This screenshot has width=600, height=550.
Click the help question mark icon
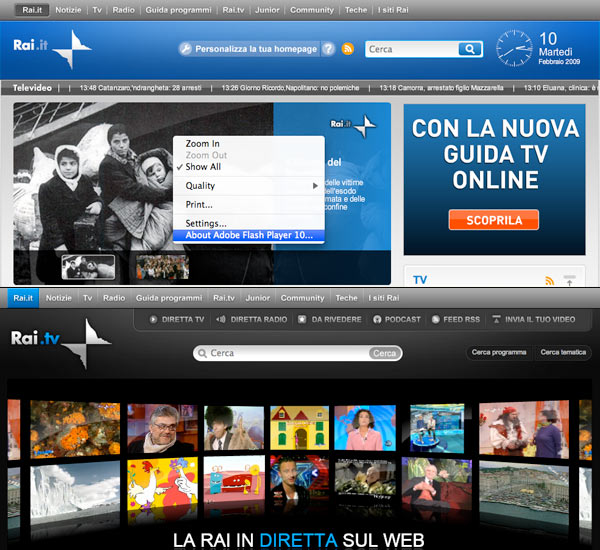pos(331,49)
